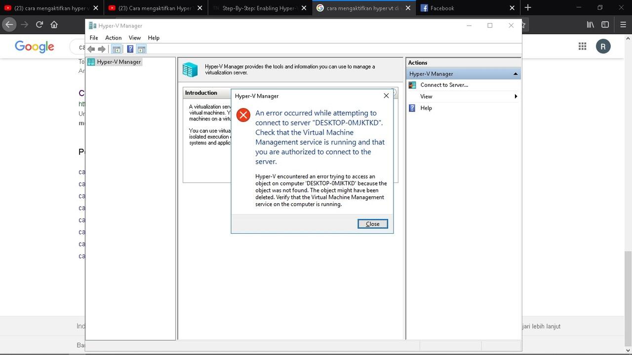Click the Help action label
This screenshot has width=632, height=364.
coord(426,108)
